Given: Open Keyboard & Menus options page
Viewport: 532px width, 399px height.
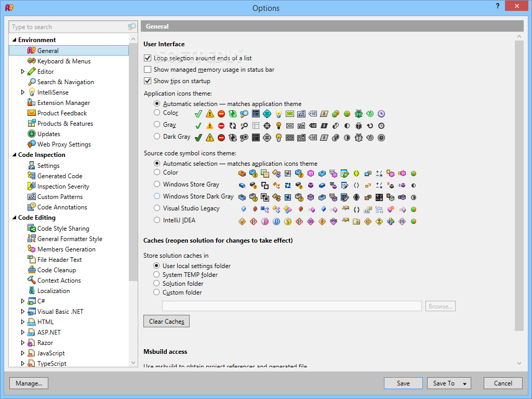Looking at the screenshot, I should (64, 61).
